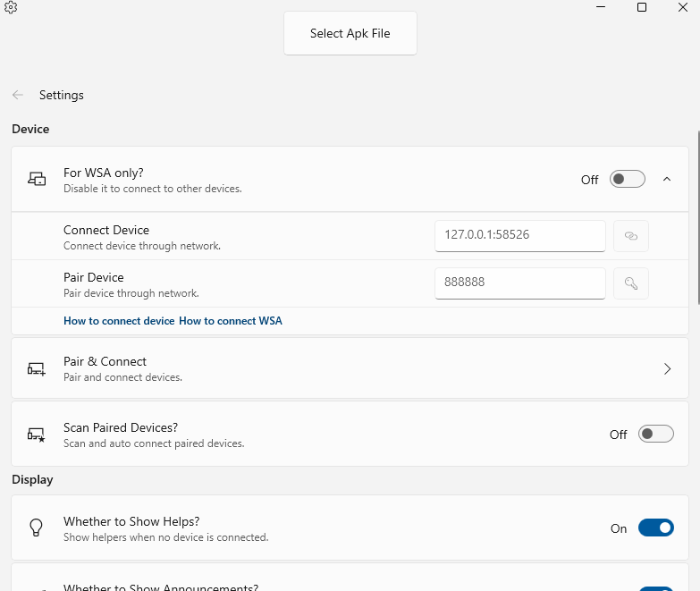Click the settings gear icon in title bar
The image size is (700, 591).
point(11,7)
